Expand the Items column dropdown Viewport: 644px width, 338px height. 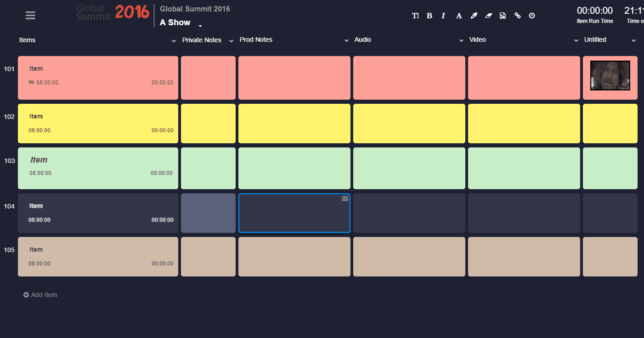tap(174, 40)
